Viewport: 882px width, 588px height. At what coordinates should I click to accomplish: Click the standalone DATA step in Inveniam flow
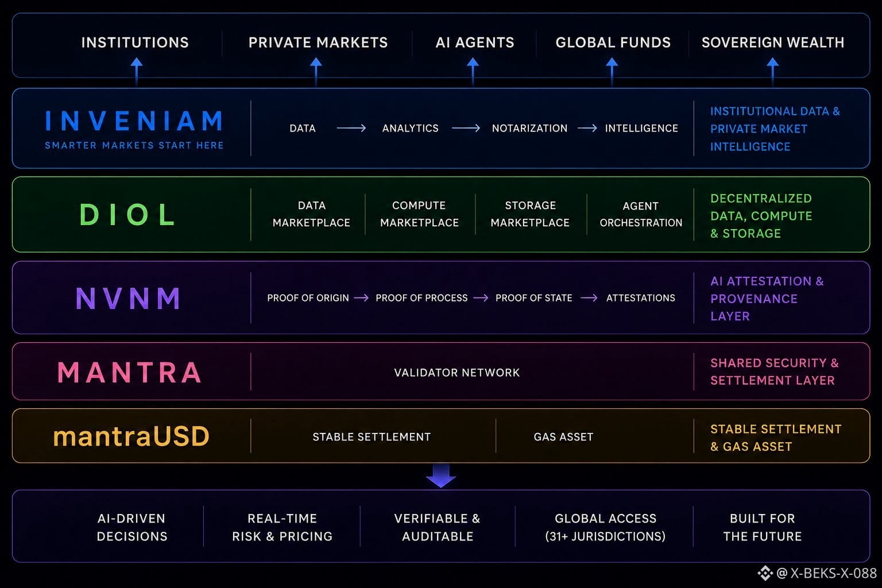303,128
